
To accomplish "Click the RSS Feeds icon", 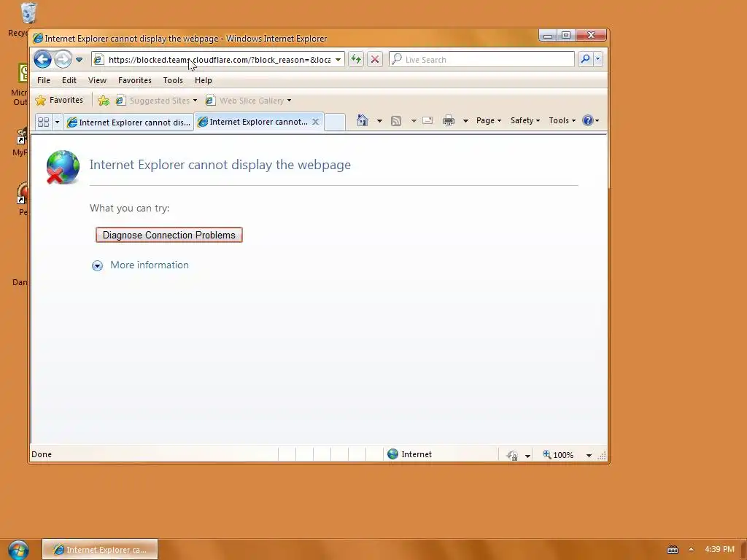I will tap(396, 121).
